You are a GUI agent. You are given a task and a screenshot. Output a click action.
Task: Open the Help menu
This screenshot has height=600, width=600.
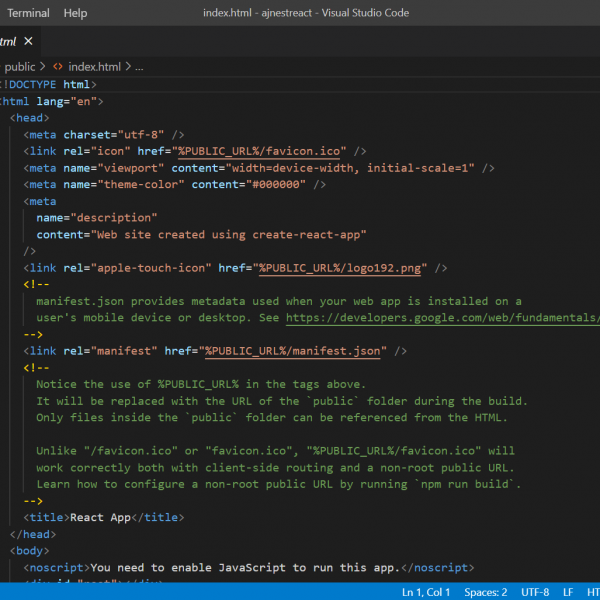point(75,13)
